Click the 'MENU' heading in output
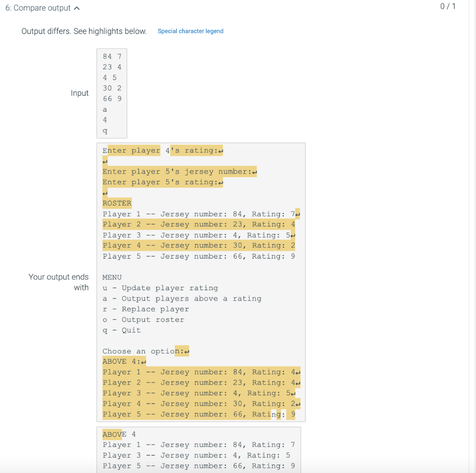 click(112, 277)
